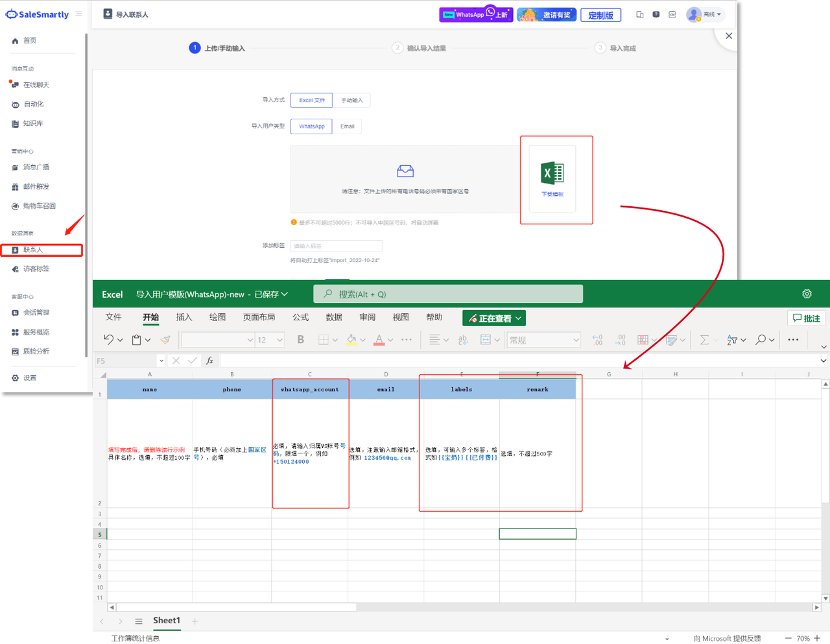Click the WhatsApp 上新 banner
Viewport: 830px width, 644px height.
pyautogui.click(x=476, y=14)
